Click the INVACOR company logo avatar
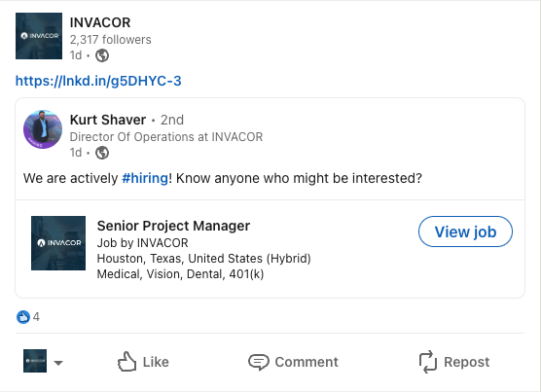 point(39,36)
